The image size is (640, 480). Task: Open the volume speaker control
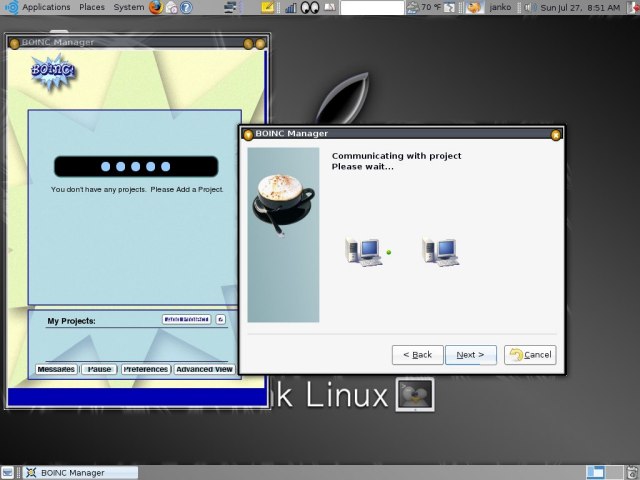(x=530, y=7)
